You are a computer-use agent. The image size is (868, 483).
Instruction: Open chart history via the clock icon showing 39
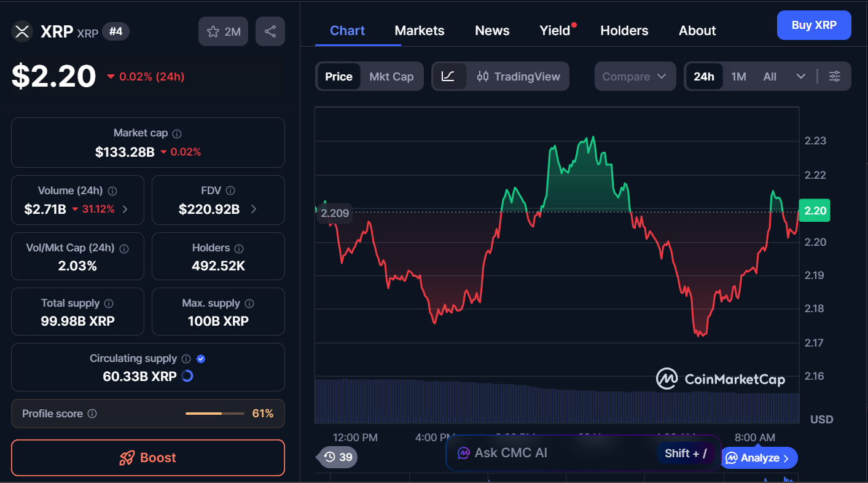coord(337,457)
